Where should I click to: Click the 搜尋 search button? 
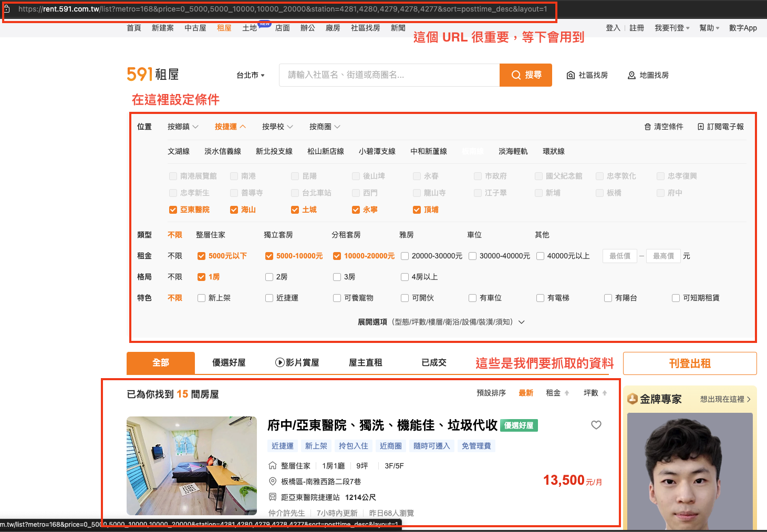(x=526, y=75)
